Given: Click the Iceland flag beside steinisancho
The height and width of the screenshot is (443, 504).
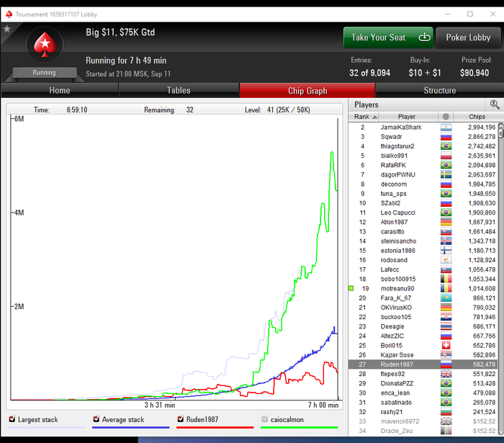Looking at the screenshot, I should pyautogui.click(x=446, y=241).
